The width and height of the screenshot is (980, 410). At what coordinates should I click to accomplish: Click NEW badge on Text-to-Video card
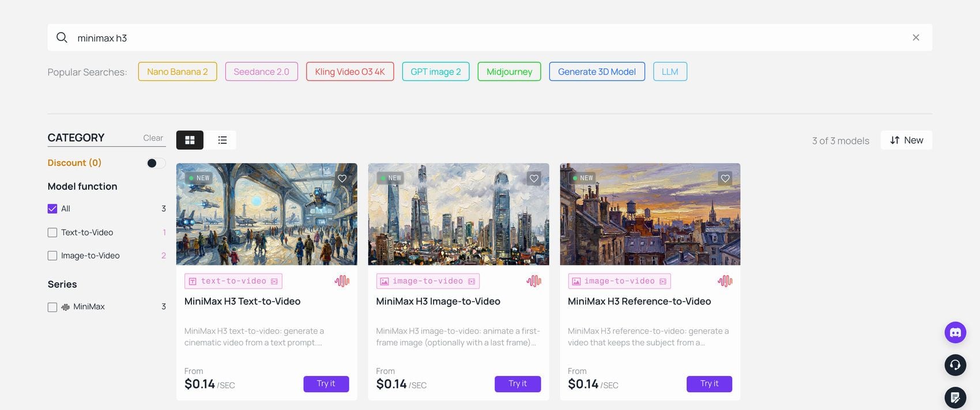[x=199, y=178]
